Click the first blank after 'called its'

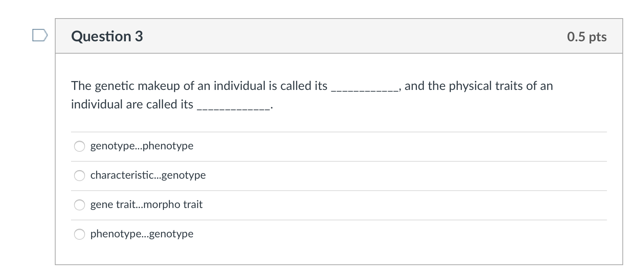point(365,89)
